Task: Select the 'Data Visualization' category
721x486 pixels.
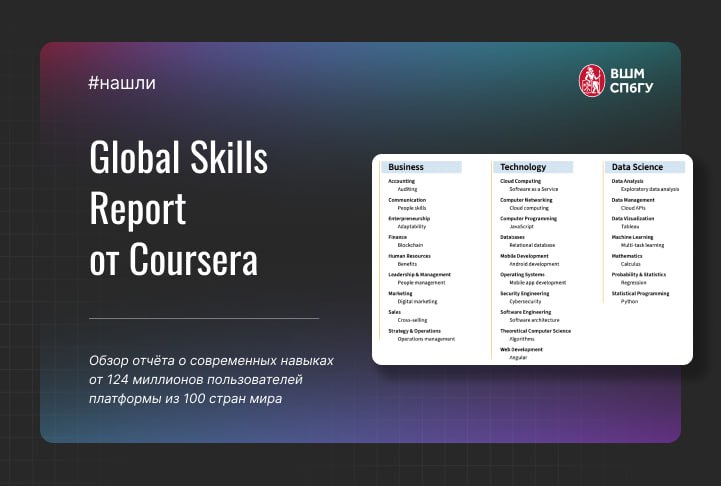Action: [633, 218]
